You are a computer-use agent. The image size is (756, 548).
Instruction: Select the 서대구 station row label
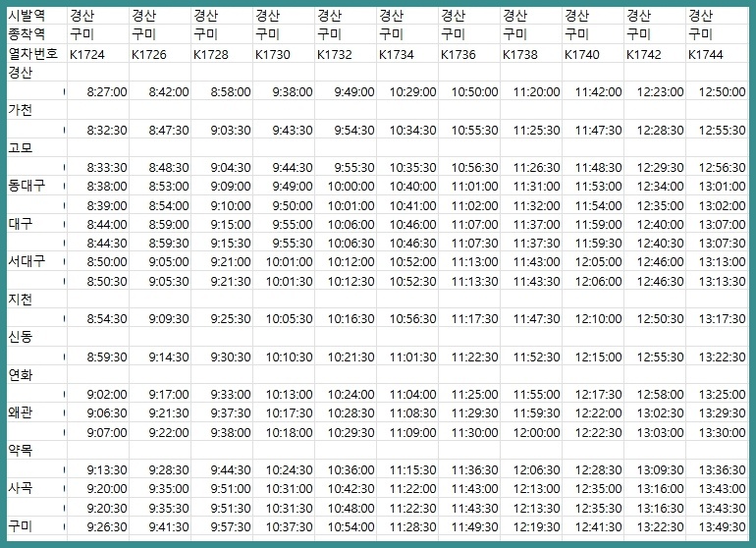point(36,261)
